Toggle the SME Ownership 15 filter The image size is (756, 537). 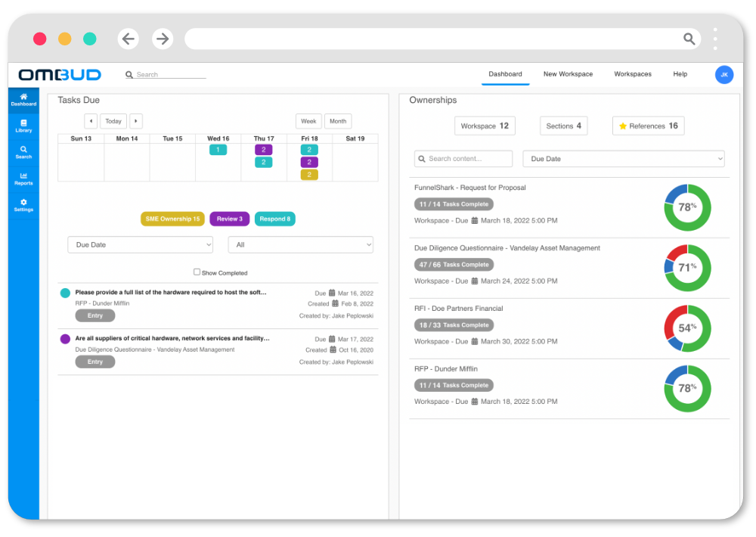point(172,219)
